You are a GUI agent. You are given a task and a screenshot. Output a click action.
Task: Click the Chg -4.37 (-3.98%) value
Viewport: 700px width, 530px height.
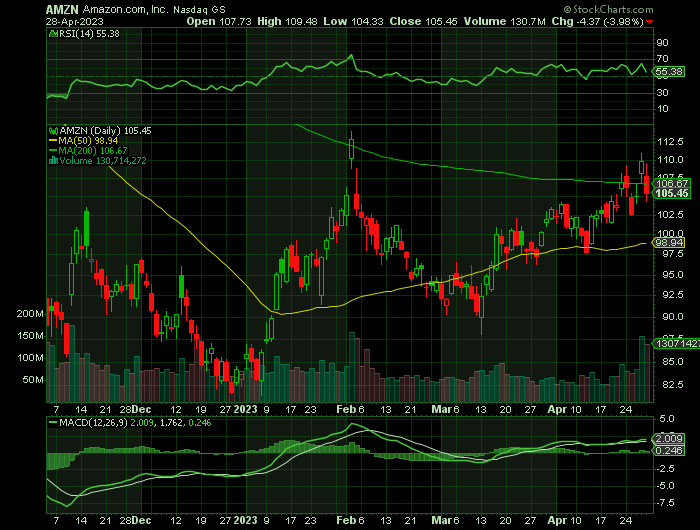click(x=597, y=21)
